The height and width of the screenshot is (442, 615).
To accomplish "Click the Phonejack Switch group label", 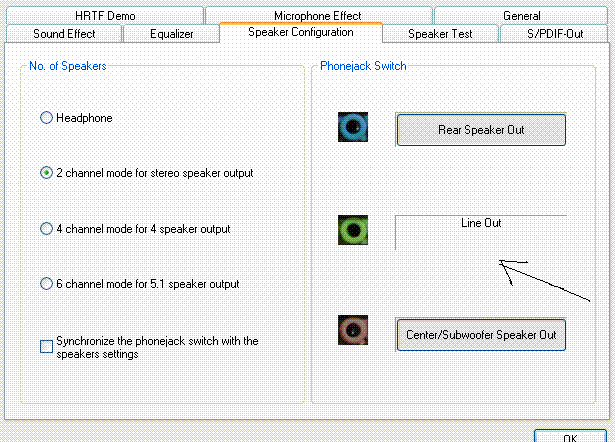I will pyautogui.click(x=363, y=66).
